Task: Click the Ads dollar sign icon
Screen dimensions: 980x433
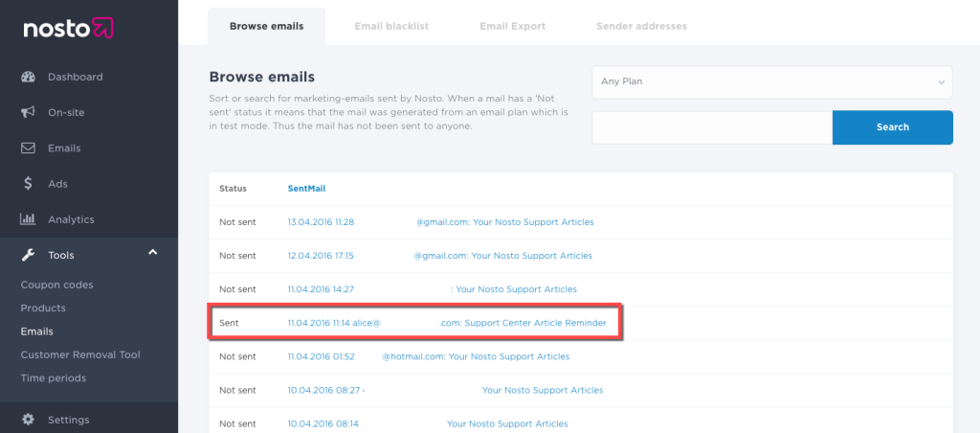Action: point(28,184)
